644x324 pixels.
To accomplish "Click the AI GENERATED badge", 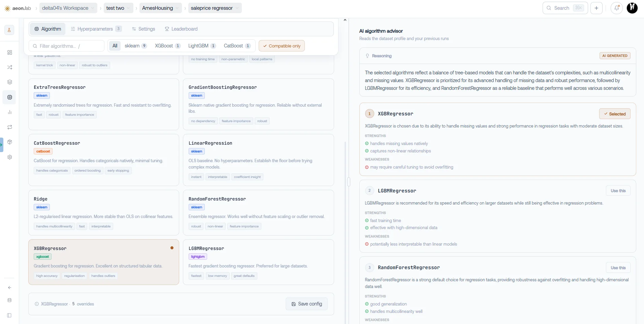I will point(615,56).
